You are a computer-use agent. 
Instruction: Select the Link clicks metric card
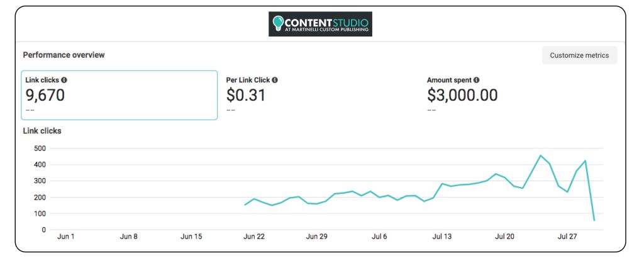tap(119, 95)
